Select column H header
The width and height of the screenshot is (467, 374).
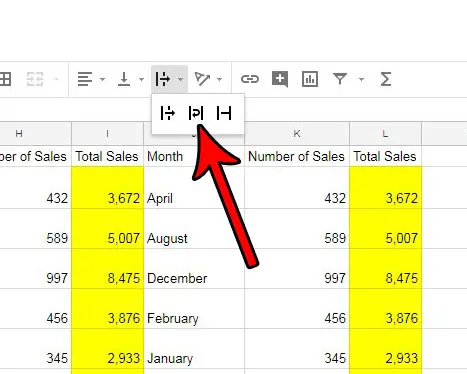36,134
